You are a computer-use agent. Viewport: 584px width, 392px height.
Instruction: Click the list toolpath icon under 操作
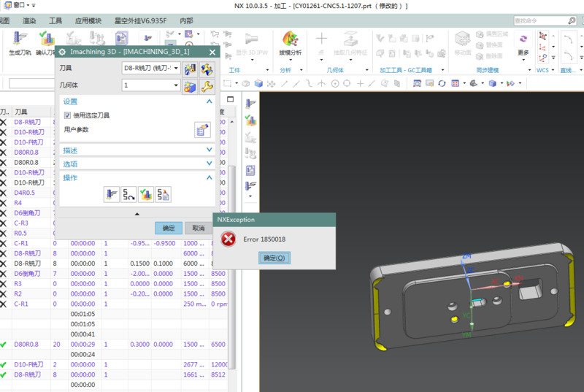tap(163, 194)
